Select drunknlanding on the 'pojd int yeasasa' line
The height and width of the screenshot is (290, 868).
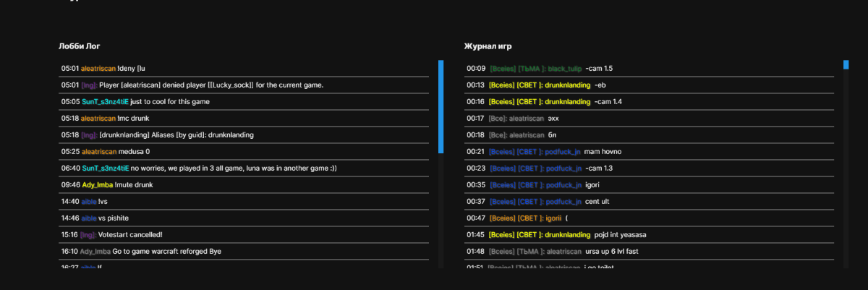567,235
